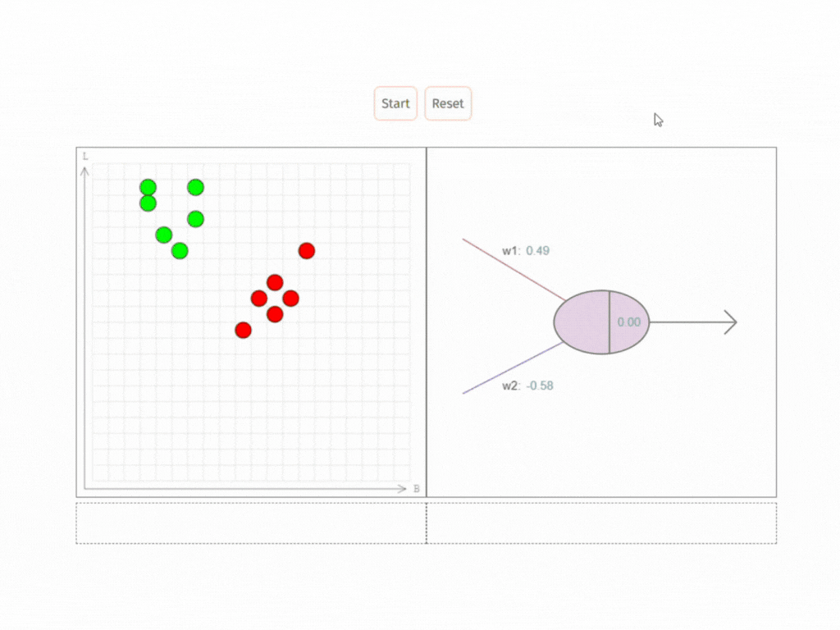Select the isolated red point above the cluster
Screen dimensions: 840x630
pyautogui.click(x=307, y=250)
